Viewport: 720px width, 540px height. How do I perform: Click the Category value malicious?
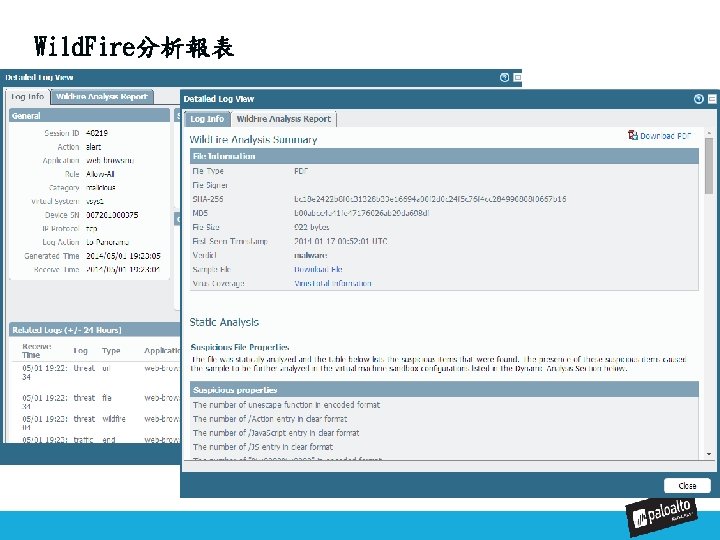(101, 188)
